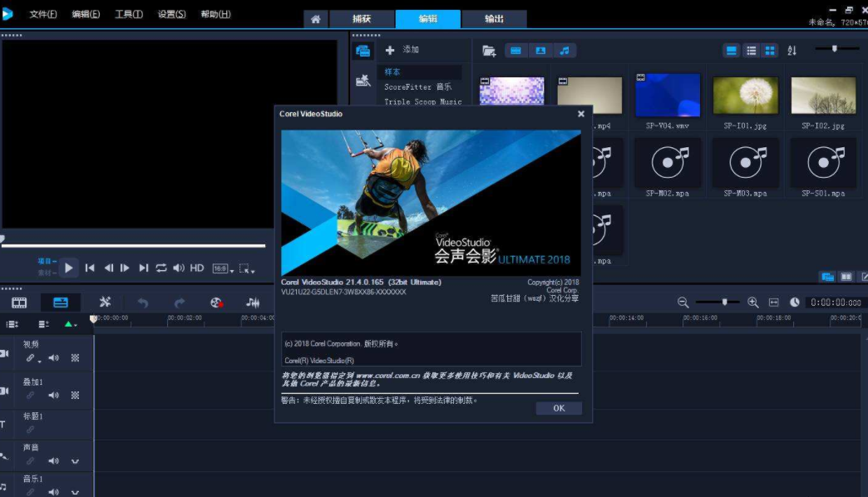This screenshot has height=497, width=868.
Task: Select the ScoreFitter 音乐 folder
Action: [x=420, y=87]
